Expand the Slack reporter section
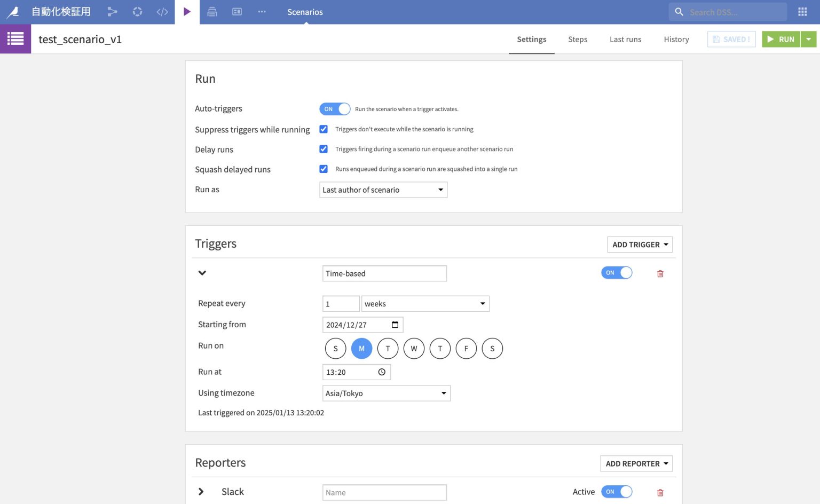Viewport: 820px width, 504px height. [201, 492]
